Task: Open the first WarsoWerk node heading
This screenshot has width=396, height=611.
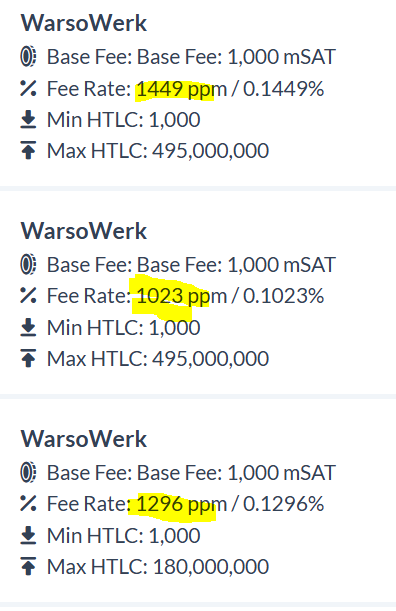Action: point(84,23)
